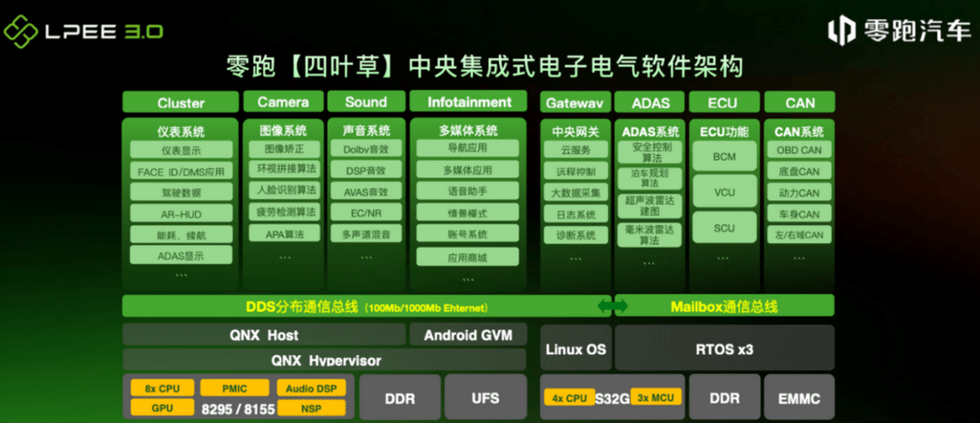This screenshot has height=423, width=980.
Task: Click the 诊断系统 box
Action: (575, 236)
